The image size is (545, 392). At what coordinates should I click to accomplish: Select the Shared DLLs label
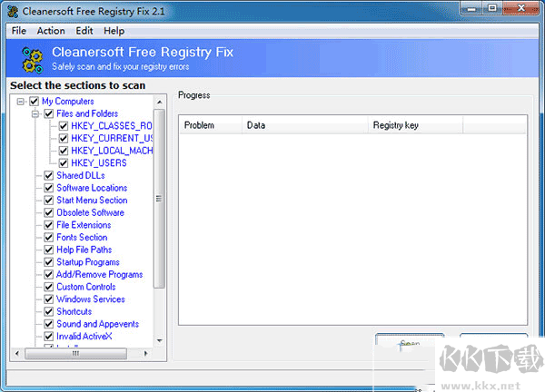pos(81,175)
